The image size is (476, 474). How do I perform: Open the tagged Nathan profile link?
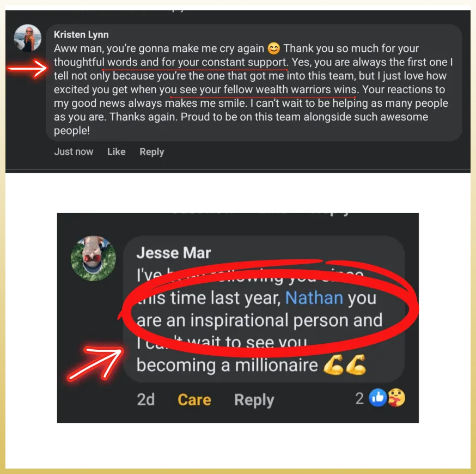[x=314, y=297]
